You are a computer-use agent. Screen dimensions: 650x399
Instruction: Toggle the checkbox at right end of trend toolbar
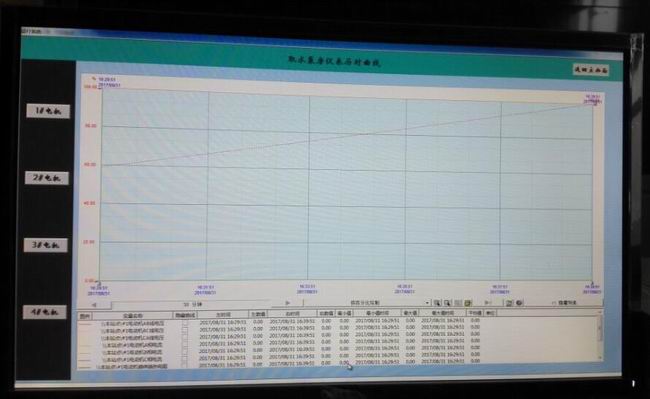click(x=554, y=303)
